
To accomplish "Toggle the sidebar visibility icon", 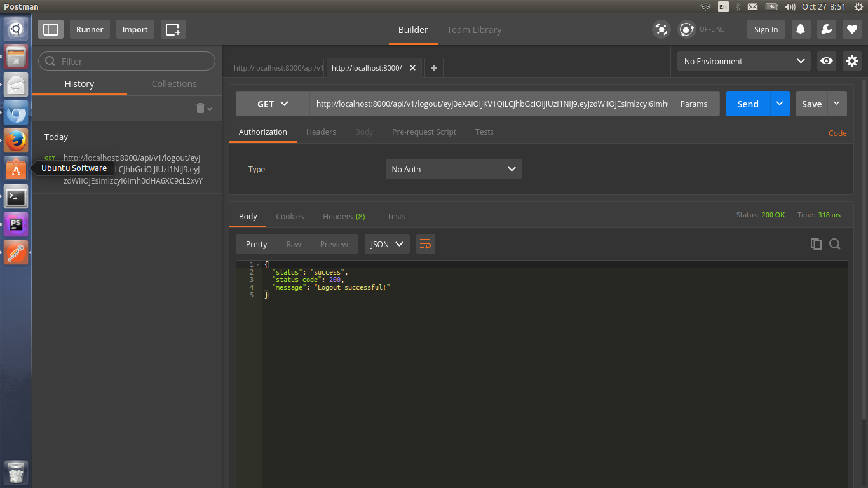I will coord(50,29).
